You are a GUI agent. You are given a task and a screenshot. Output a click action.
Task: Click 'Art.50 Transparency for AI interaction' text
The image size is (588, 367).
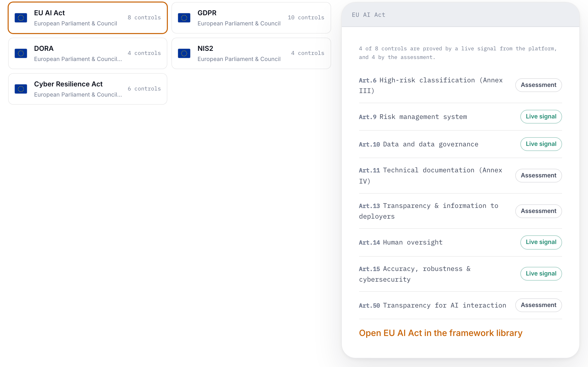[x=433, y=305]
